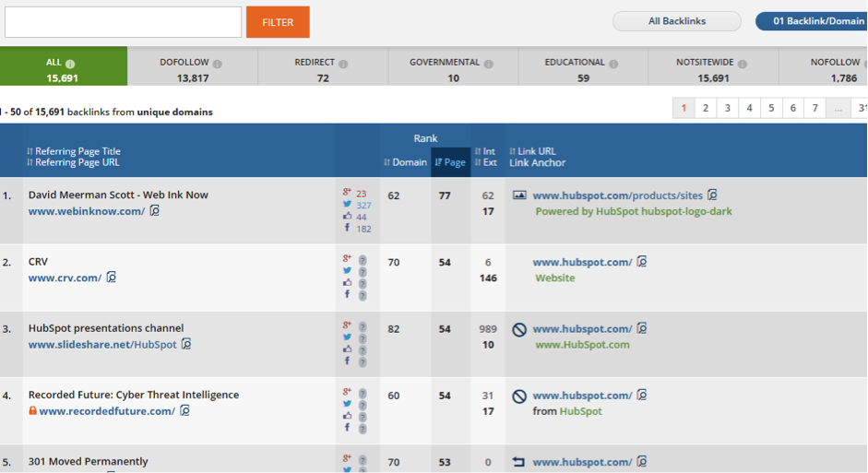Click the info icon on the DOFOLLOW tab

click(x=218, y=64)
